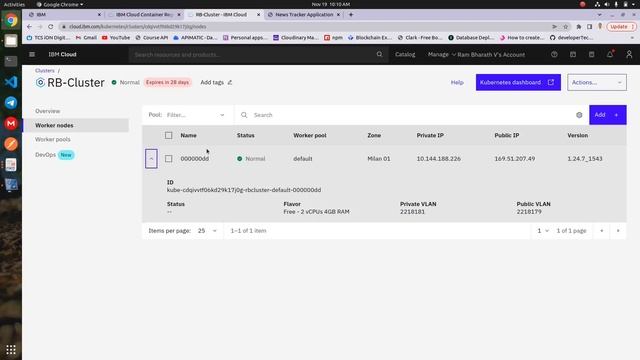Open Activities in the top bar
640x360 pixels.
14,4
